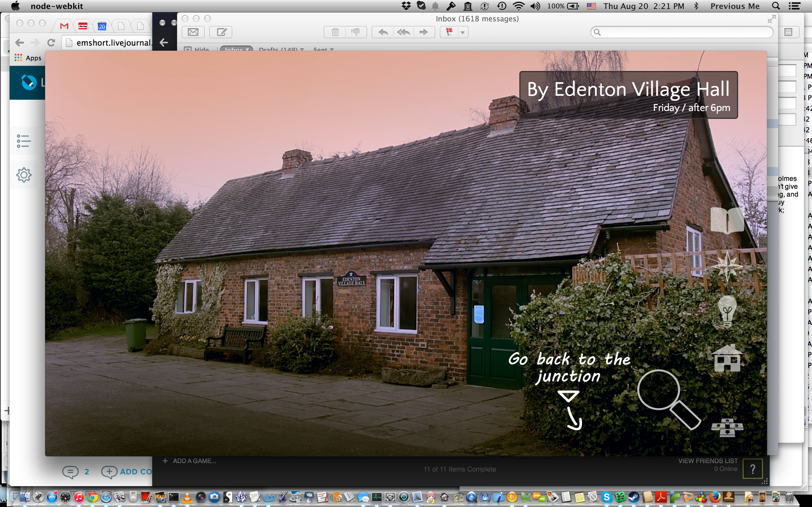Switch to the Gmail browser tab
The image size is (812, 507).
(64, 26)
